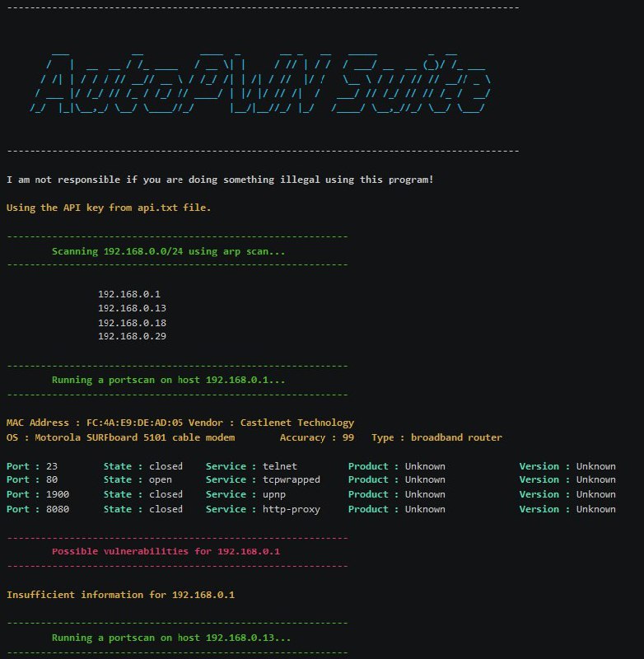Click 'Version : Unknown' on upnp row

pyautogui.click(x=567, y=494)
